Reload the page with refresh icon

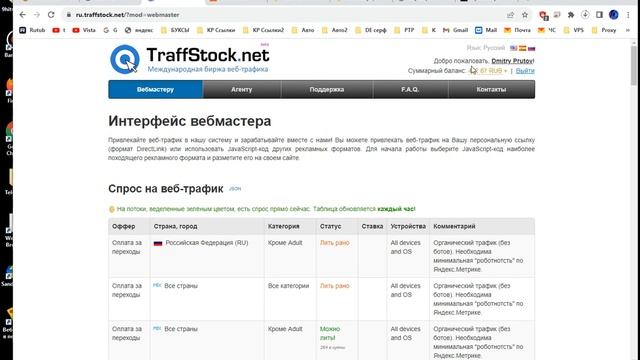point(51,15)
